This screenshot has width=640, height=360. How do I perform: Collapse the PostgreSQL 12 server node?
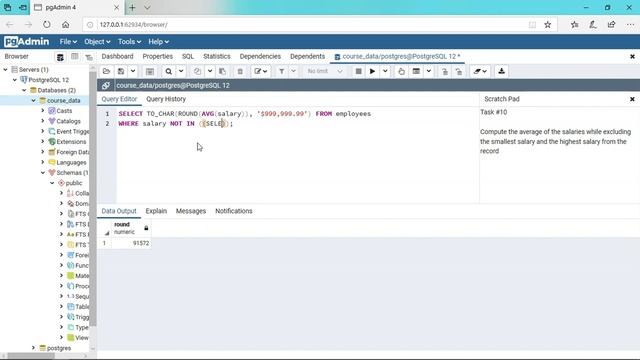[x=15, y=80]
